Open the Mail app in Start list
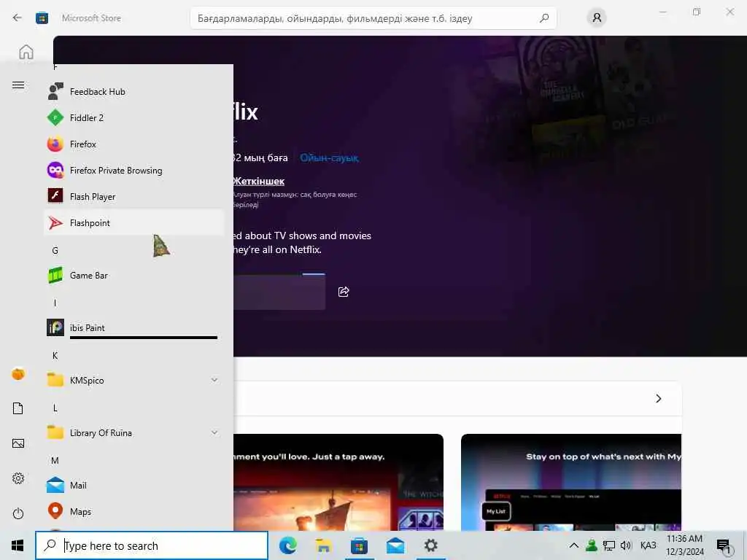The width and height of the screenshot is (747, 560). click(x=133, y=485)
